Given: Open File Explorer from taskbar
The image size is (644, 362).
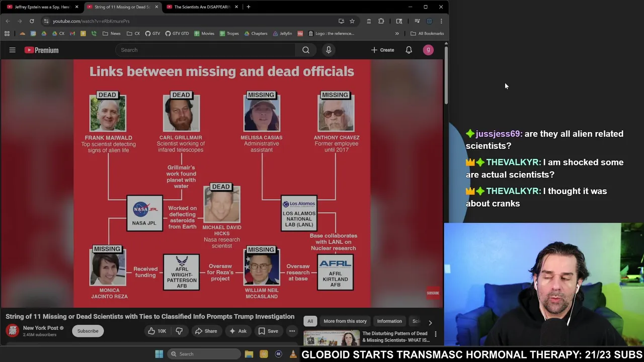Looking at the screenshot, I should coord(249,354).
